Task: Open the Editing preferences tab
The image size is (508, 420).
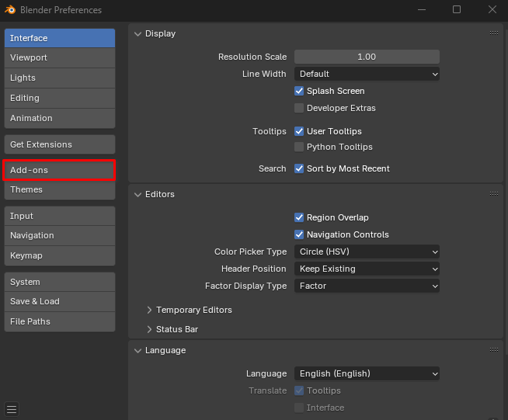Action: pos(60,98)
